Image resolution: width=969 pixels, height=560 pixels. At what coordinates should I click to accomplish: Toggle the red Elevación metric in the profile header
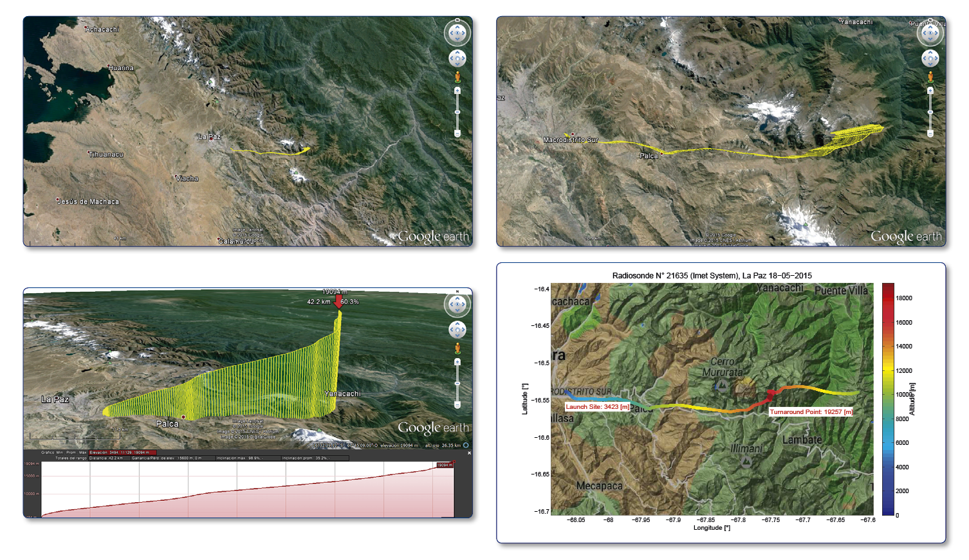[121, 453]
